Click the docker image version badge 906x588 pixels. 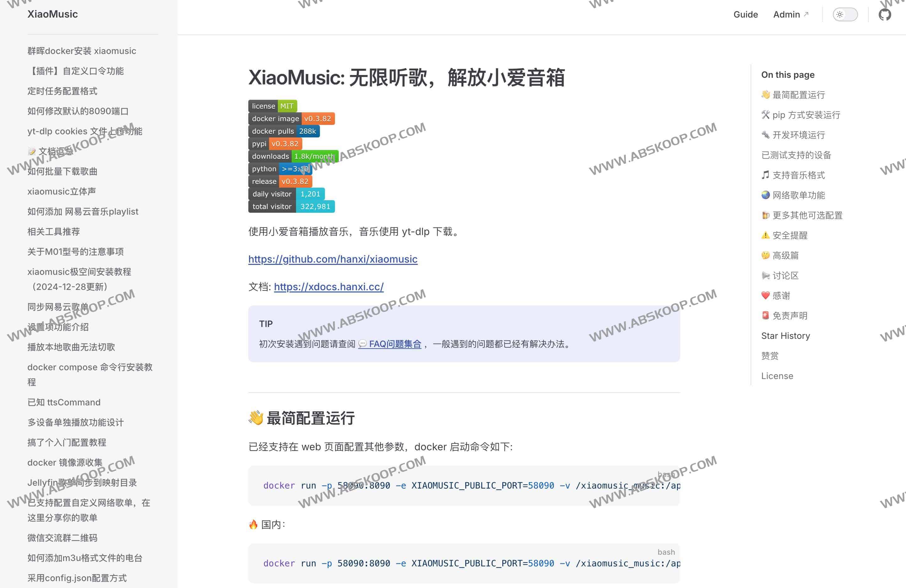click(x=291, y=119)
